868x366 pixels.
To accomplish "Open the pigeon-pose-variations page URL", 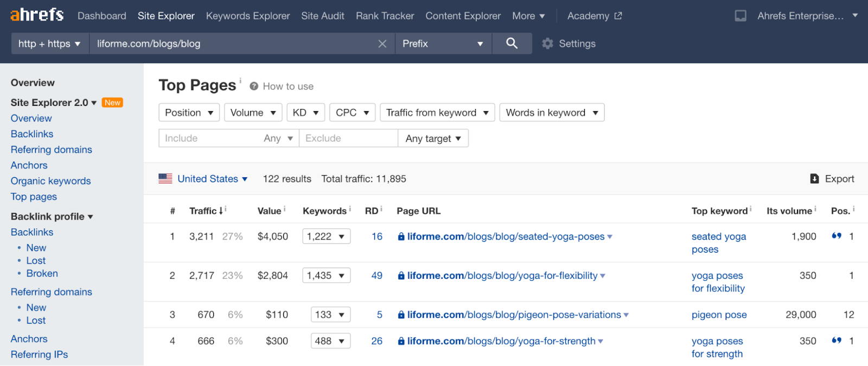I will 514,315.
